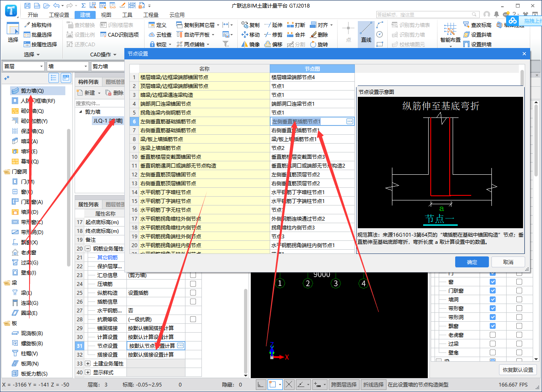Click the 智能布置 smart layout icon
The image size is (542, 392).
[x=450, y=33]
